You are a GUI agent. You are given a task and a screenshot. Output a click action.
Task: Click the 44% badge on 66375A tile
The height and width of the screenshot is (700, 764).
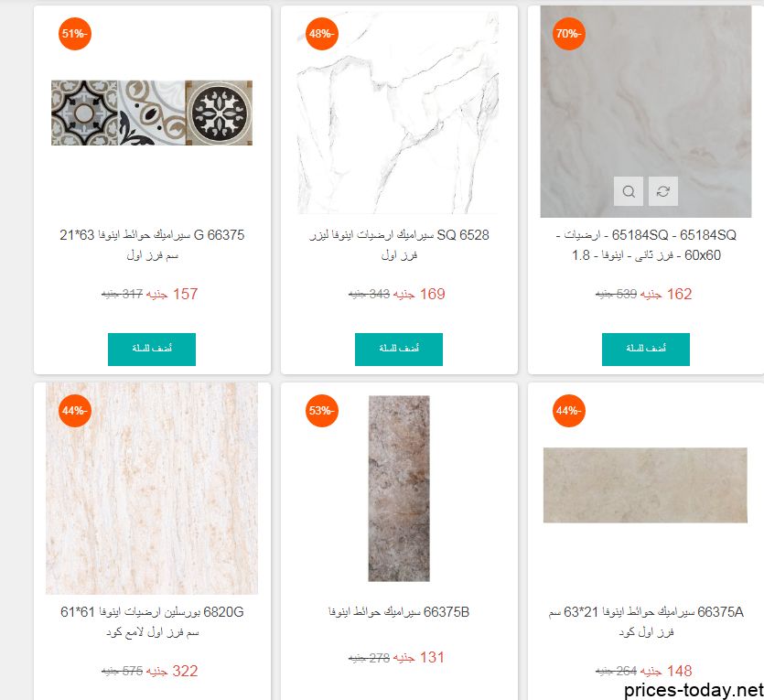coord(568,411)
